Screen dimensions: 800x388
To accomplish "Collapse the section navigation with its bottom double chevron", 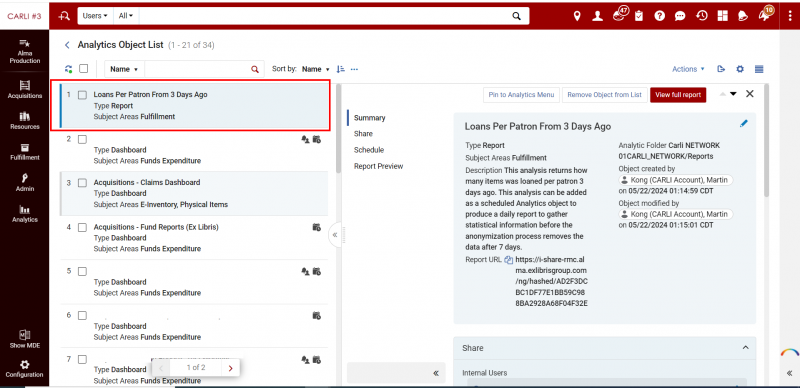I will [x=436, y=373].
